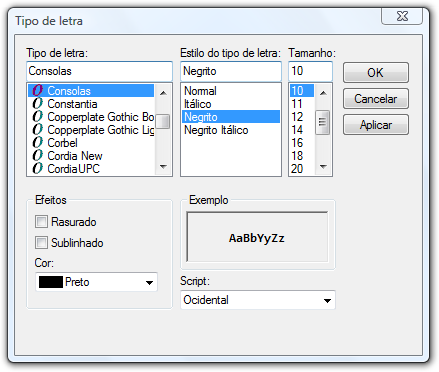Image resolution: width=439 pixels, height=372 pixels.
Task: Expand the Script dropdown showing Ocidental
Action: point(258,300)
